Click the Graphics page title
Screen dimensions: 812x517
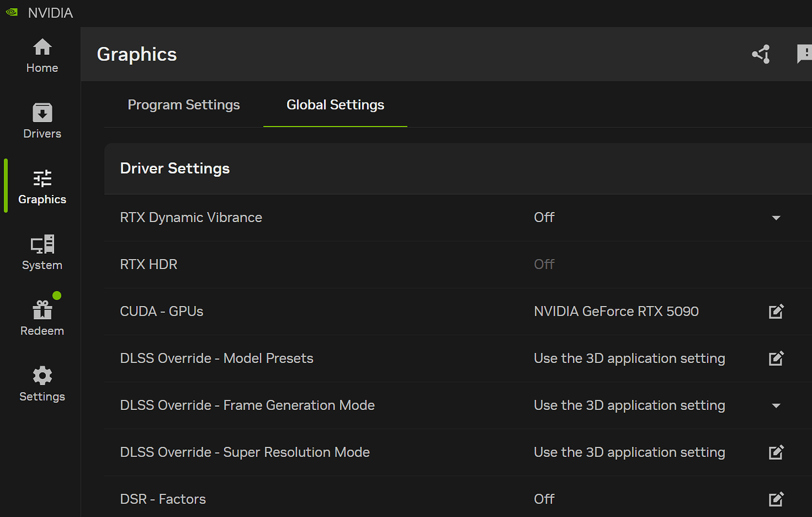[x=137, y=54]
